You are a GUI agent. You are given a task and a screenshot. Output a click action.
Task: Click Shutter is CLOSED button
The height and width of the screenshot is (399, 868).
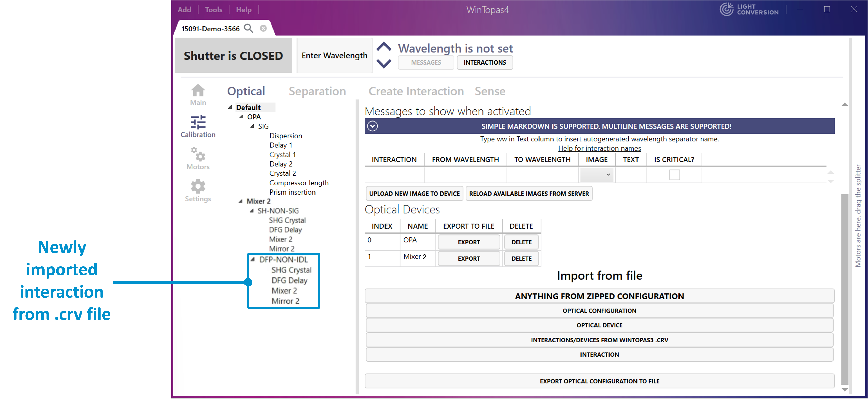(233, 55)
